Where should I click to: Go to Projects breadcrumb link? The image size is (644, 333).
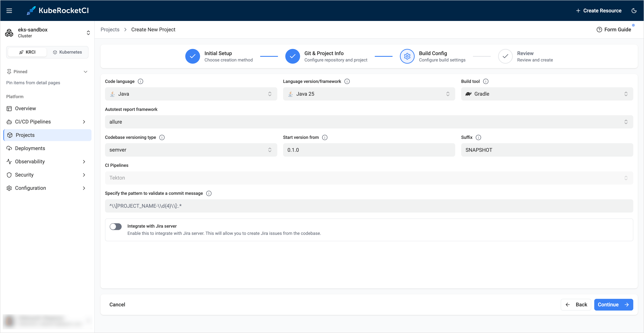[110, 30]
